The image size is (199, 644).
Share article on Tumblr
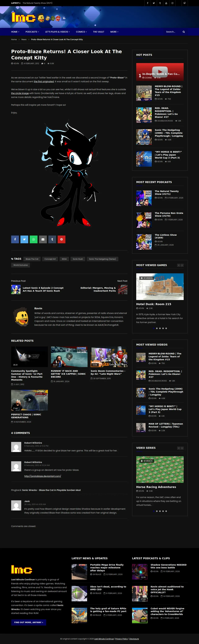pos(52,239)
